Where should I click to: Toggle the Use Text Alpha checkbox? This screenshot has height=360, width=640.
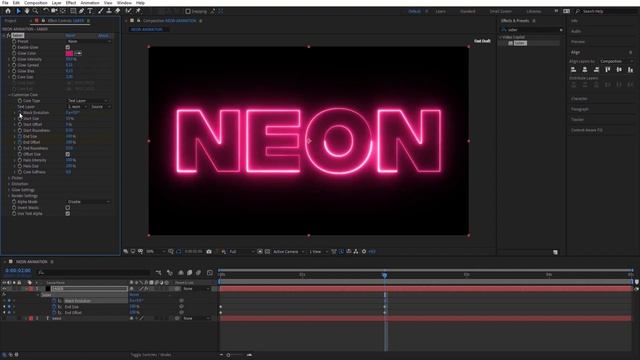coord(68,213)
